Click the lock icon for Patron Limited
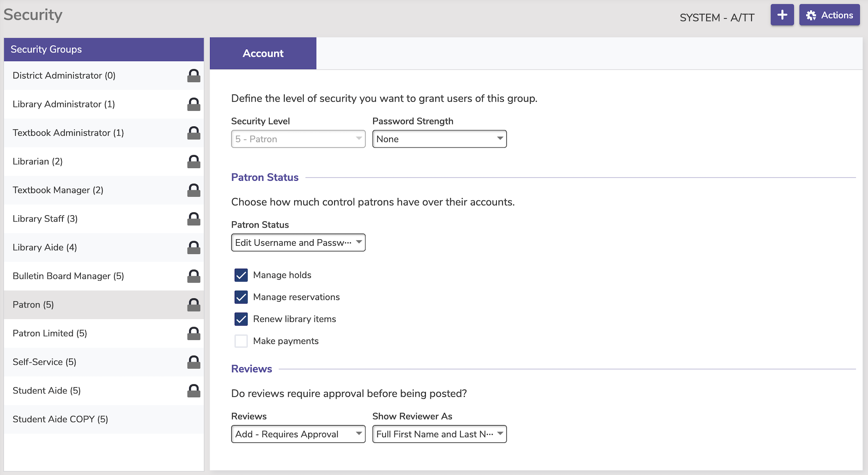 [194, 333]
